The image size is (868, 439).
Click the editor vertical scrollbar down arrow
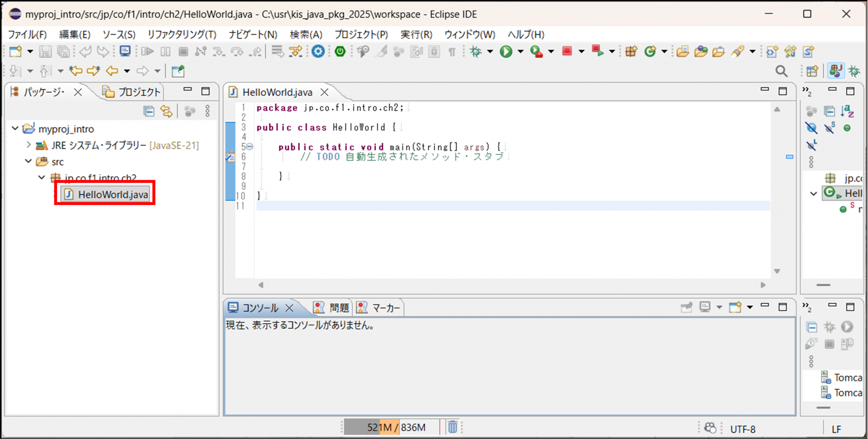tap(777, 271)
